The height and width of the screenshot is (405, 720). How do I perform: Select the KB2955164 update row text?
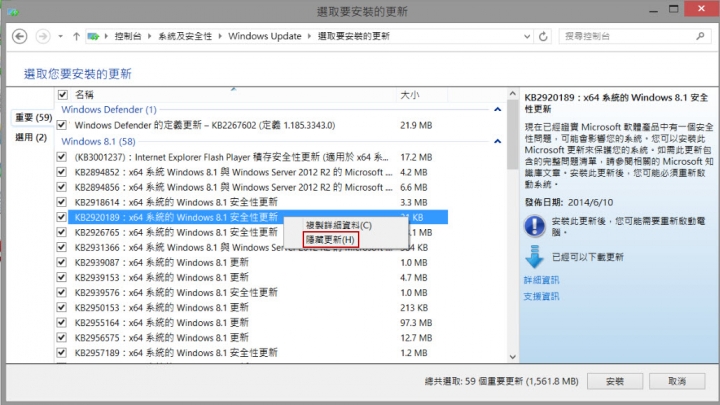(162, 322)
